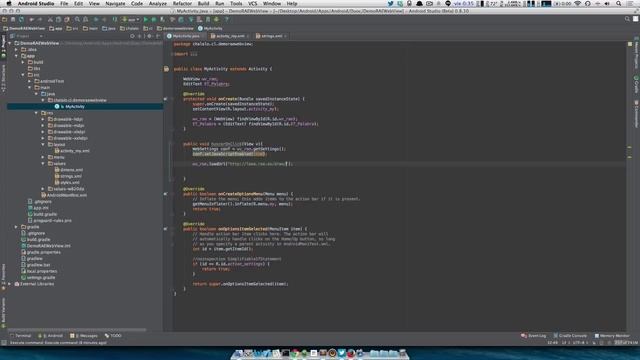Expand the External Libraries node
Image resolution: width=640 pixels, height=360 pixels.
tap(10, 284)
